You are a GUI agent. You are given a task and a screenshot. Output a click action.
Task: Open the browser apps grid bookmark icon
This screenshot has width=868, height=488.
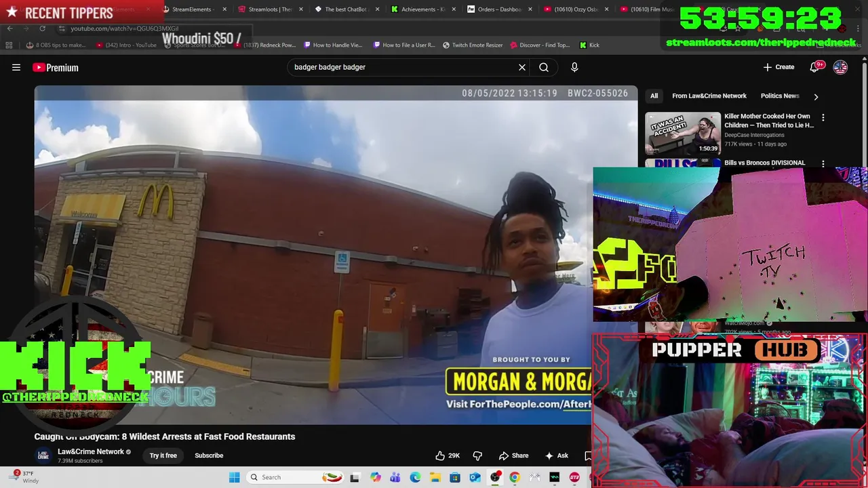click(x=9, y=45)
